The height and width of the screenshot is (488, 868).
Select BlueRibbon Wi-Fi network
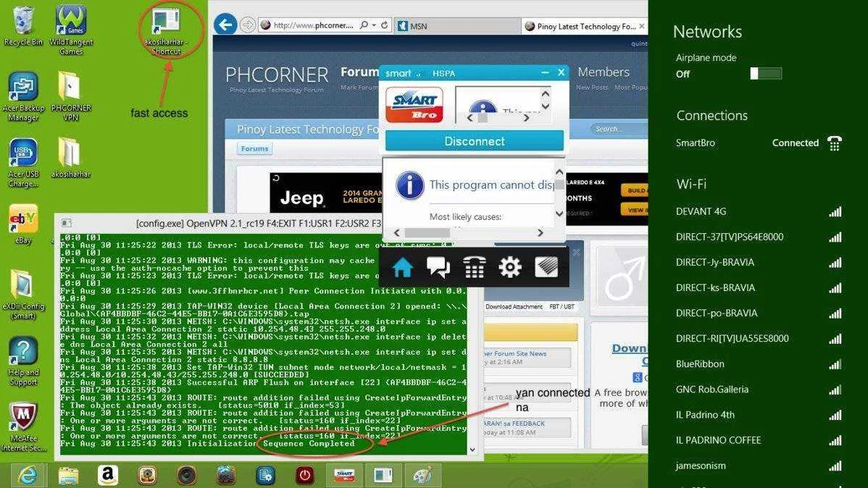pyautogui.click(x=759, y=364)
